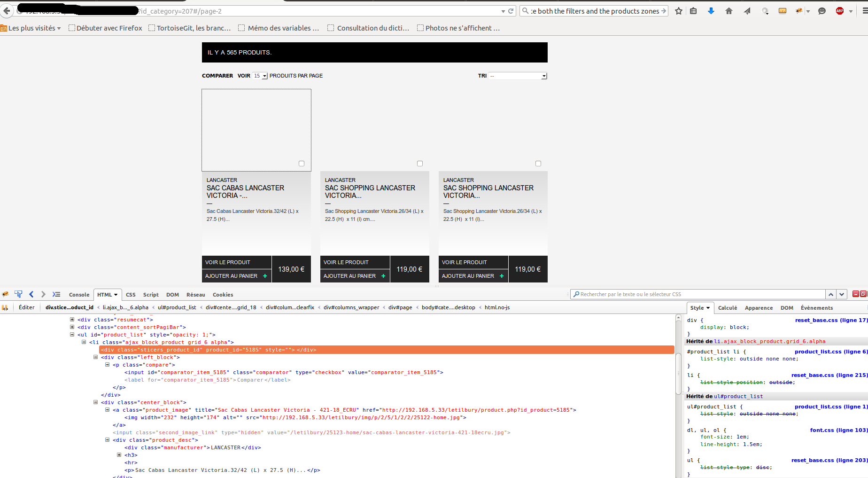
Task: Click the Adblock Plus ABP icon
Action: 840,11
